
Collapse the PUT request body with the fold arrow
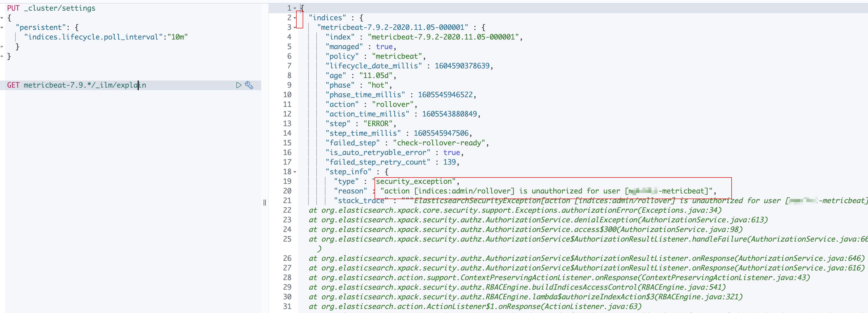(x=2, y=17)
